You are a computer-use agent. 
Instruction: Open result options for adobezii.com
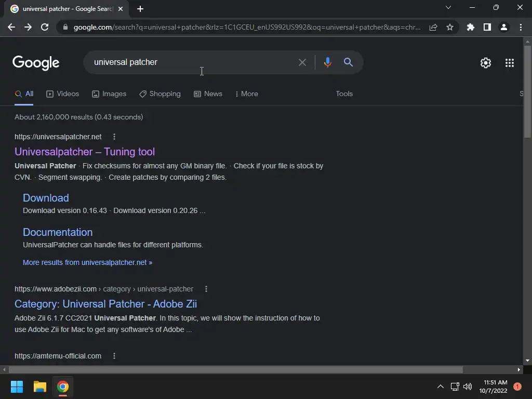coord(206,289)
